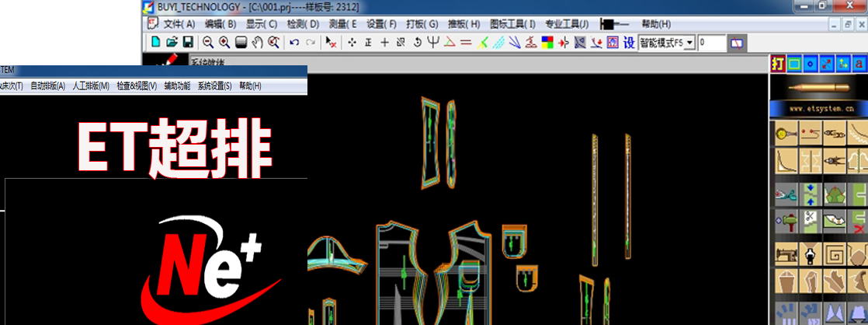
Task: Click the full view screen icon
Action: [x=241, y=41]
